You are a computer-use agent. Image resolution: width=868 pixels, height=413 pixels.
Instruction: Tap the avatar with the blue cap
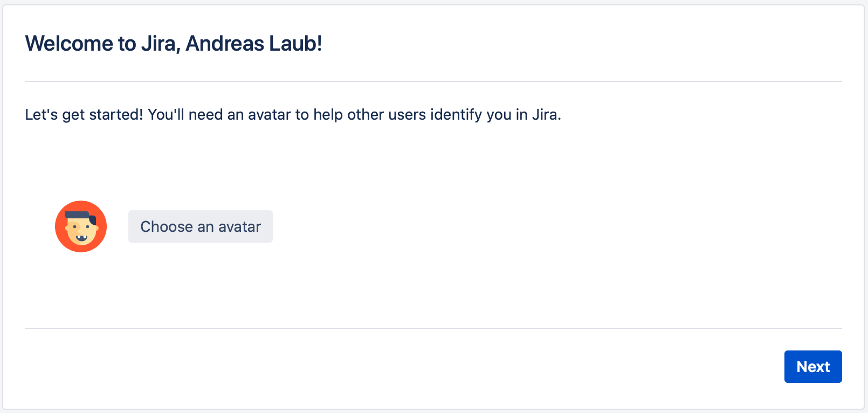coord(81,226)
